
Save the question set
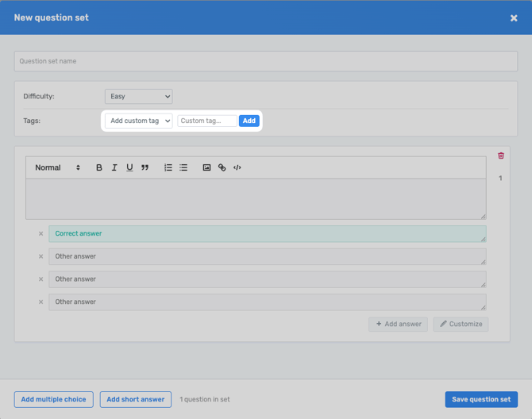click(x=481, y=399)
